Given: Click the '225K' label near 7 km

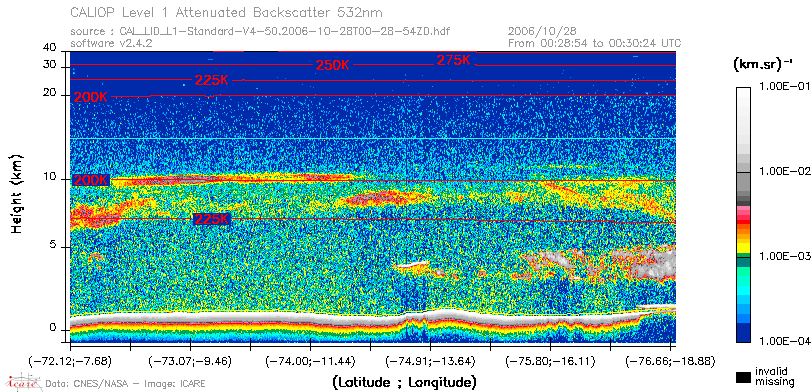Looking at the screenshot, I should pos(212,219).
